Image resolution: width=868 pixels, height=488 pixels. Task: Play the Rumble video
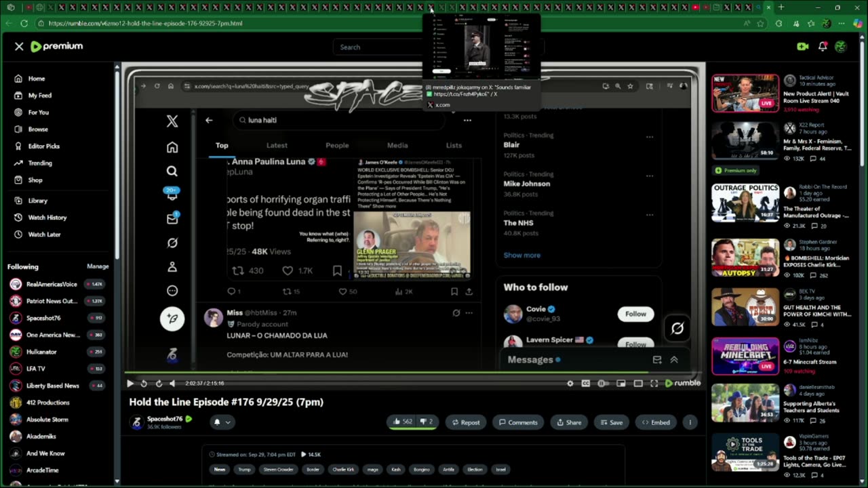click(130, 384)
